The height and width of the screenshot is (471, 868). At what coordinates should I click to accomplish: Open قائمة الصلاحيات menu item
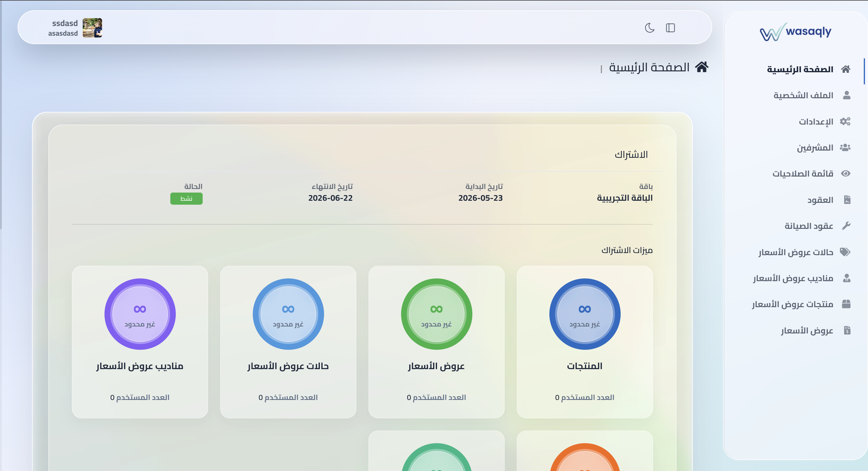click(803, 174)
